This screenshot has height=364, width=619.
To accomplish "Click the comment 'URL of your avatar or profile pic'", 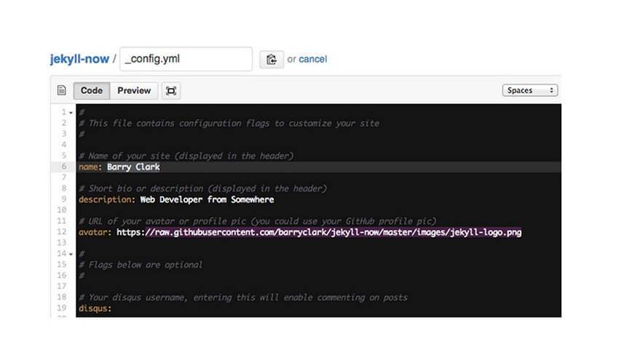I will click(x=257, y=221).
